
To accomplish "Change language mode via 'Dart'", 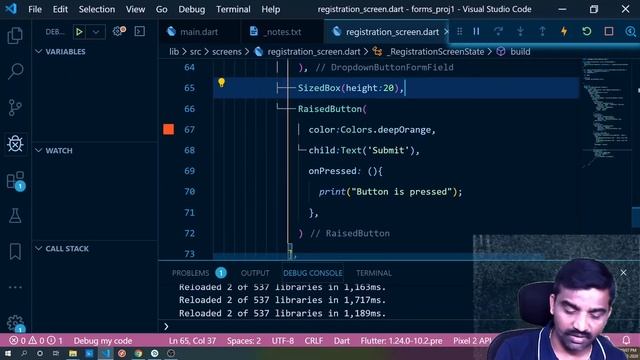I will tap(342, 340).
